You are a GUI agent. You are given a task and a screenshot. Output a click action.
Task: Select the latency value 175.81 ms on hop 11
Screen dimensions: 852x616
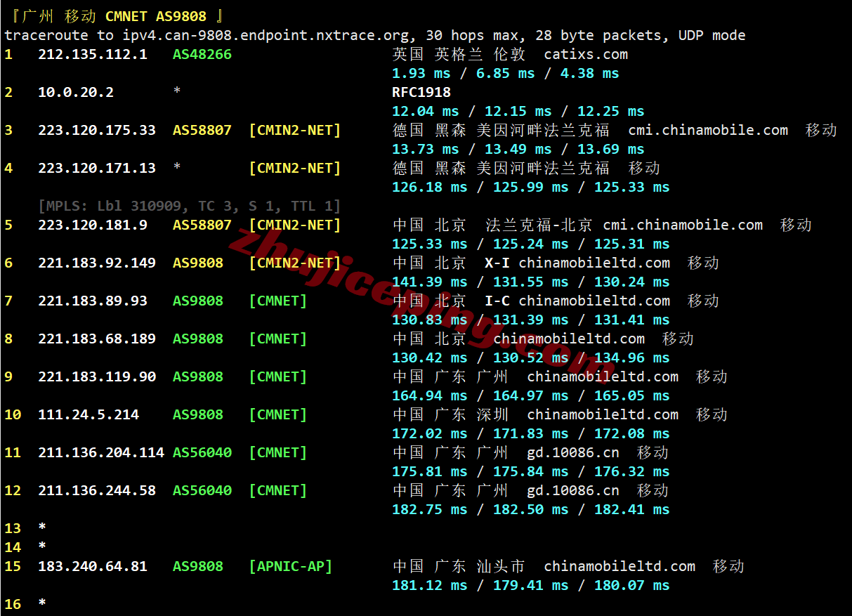(x=430, y=471)
